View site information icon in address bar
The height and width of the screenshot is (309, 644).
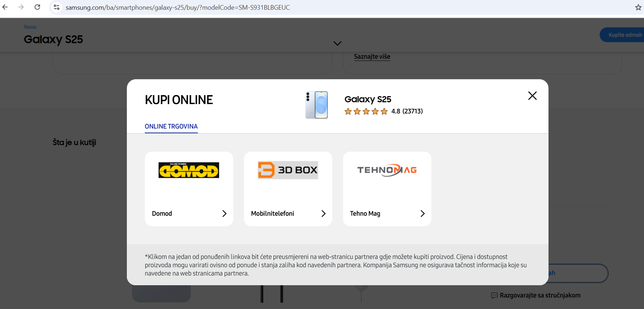tap(57, 7)
